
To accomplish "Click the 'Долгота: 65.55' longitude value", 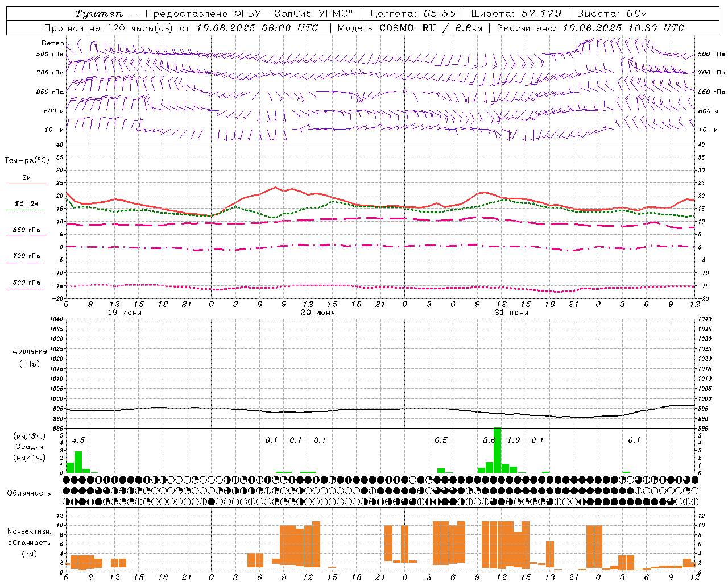I will [412, 14].
